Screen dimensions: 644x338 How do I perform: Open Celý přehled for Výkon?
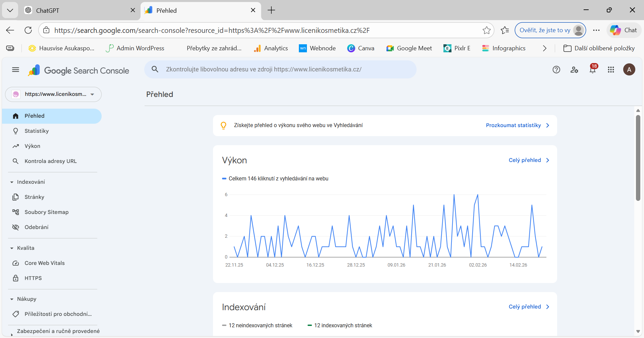coord(525,160)
